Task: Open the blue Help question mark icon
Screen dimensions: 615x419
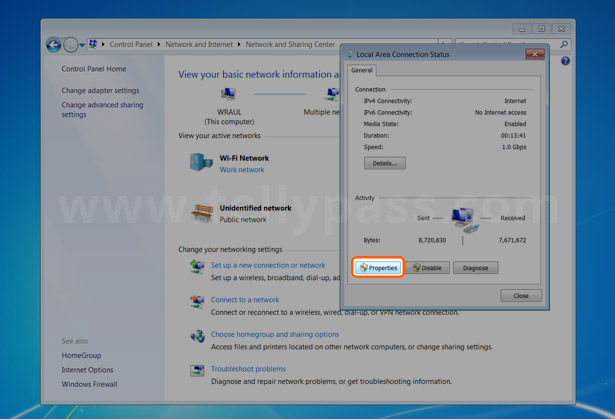Action: coord(565,61)
